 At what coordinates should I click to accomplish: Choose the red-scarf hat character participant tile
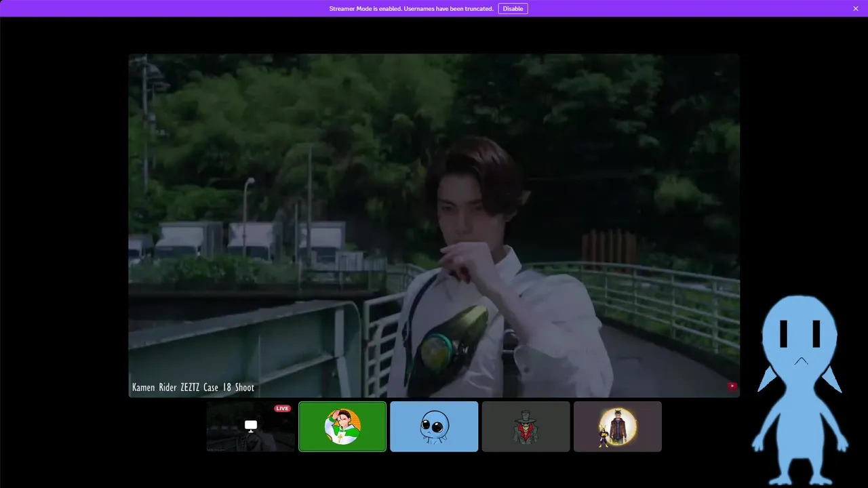[526, 426]
